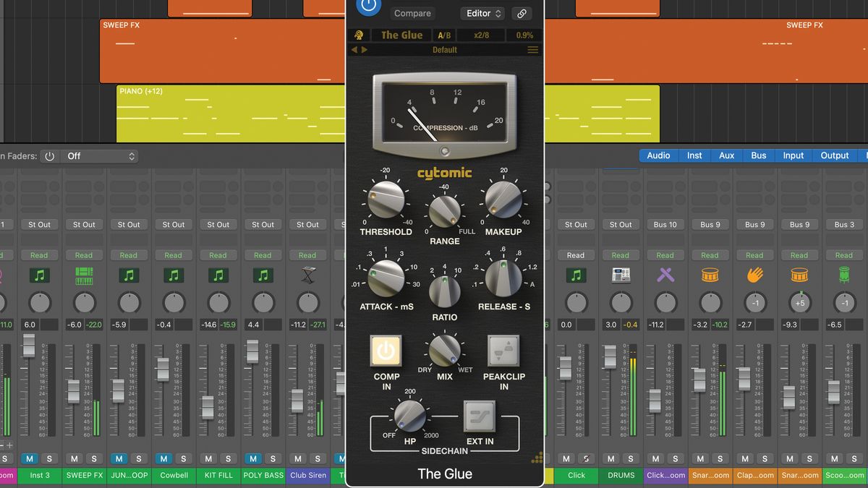Click the link icon beside Editor

click(521, 14)
